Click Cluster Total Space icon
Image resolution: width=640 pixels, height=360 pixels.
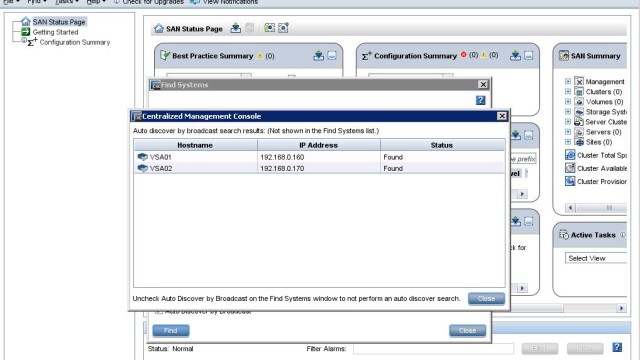pyautogui.click(x=570, y=155)
